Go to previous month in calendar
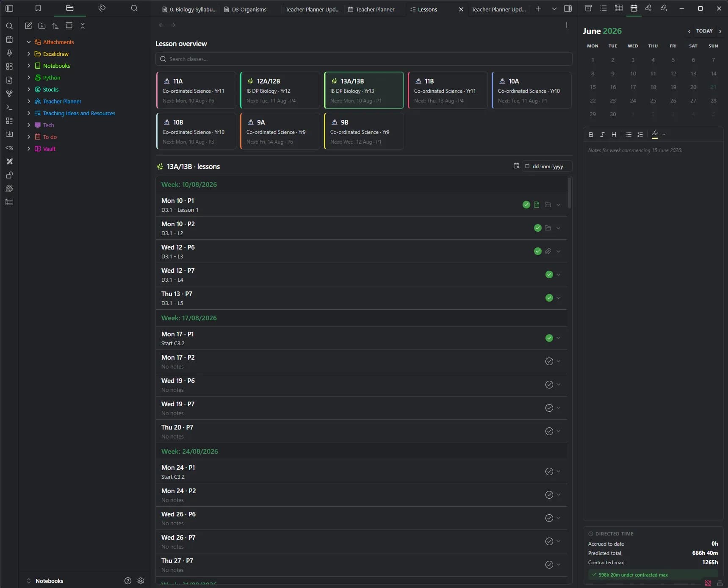Image resolution: width=728 pixels, height=588 pixels. pyautogui.click(x=689, y=31)
